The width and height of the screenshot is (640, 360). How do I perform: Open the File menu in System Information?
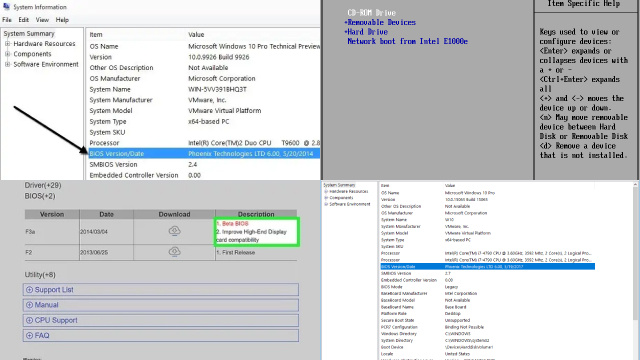click(7, 20)
